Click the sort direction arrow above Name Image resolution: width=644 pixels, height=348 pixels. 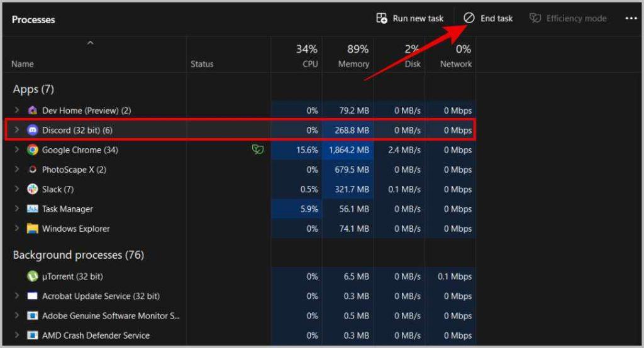(91, 43)
